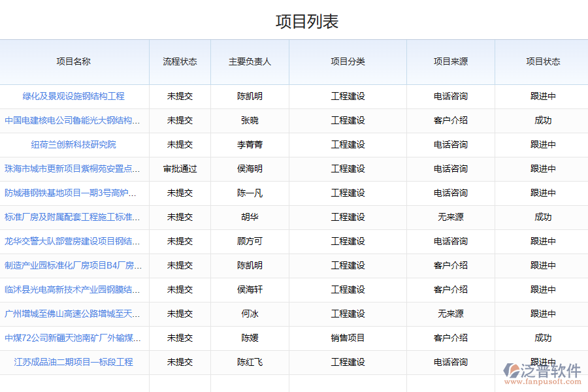Click the 项目名称 column header
588x392 pixels.
click(74, 61)
